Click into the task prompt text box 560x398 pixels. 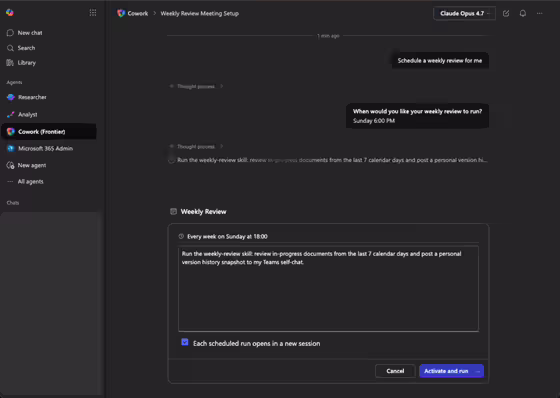[328, 289]
